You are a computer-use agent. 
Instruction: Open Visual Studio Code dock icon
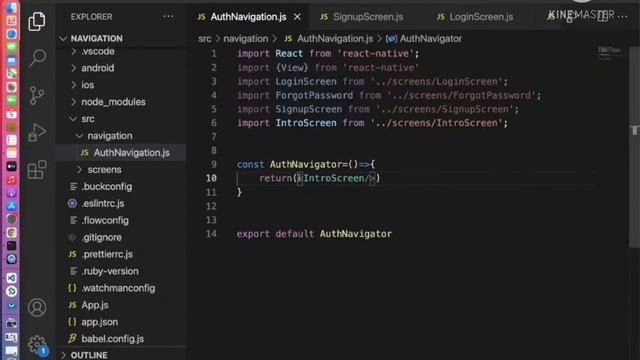[11, 278]
